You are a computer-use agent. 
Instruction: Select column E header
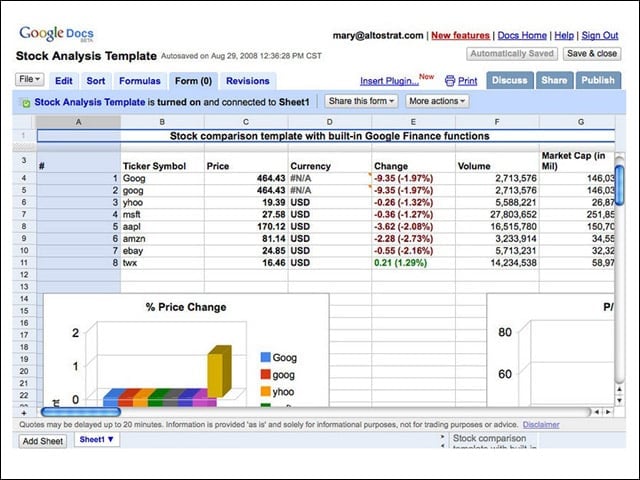pyautogui.click(x=413, y=122)
